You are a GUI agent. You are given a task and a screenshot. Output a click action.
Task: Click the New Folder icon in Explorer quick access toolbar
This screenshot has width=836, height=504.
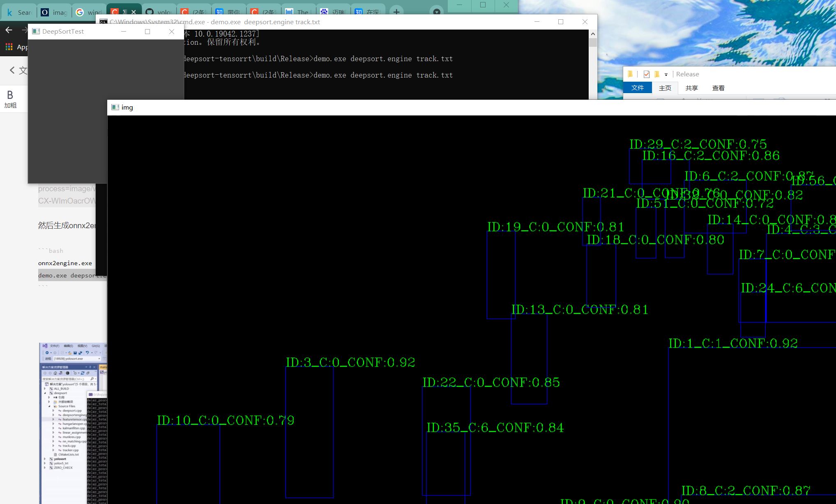(x=656, y=74)
